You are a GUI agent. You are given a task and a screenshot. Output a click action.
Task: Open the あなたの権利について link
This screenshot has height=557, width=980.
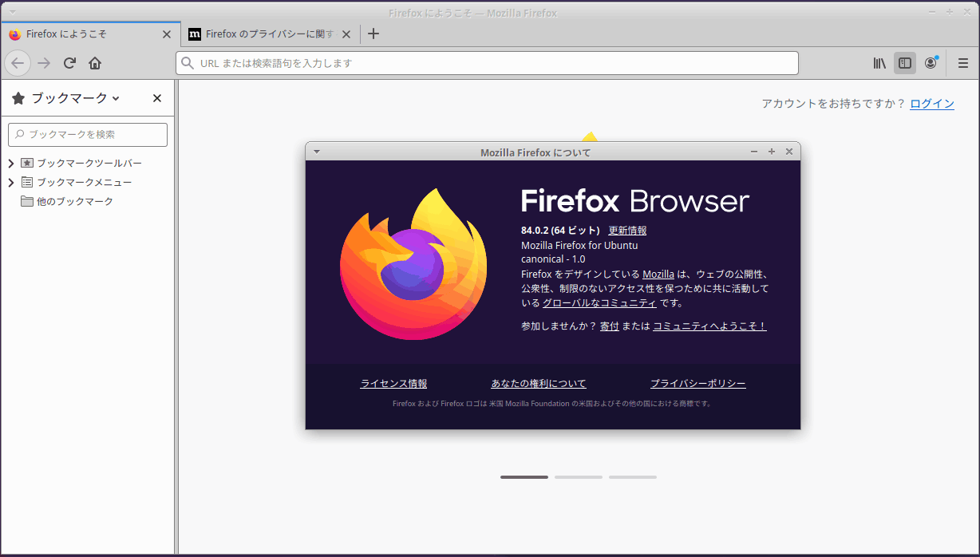tap(539, 384)
